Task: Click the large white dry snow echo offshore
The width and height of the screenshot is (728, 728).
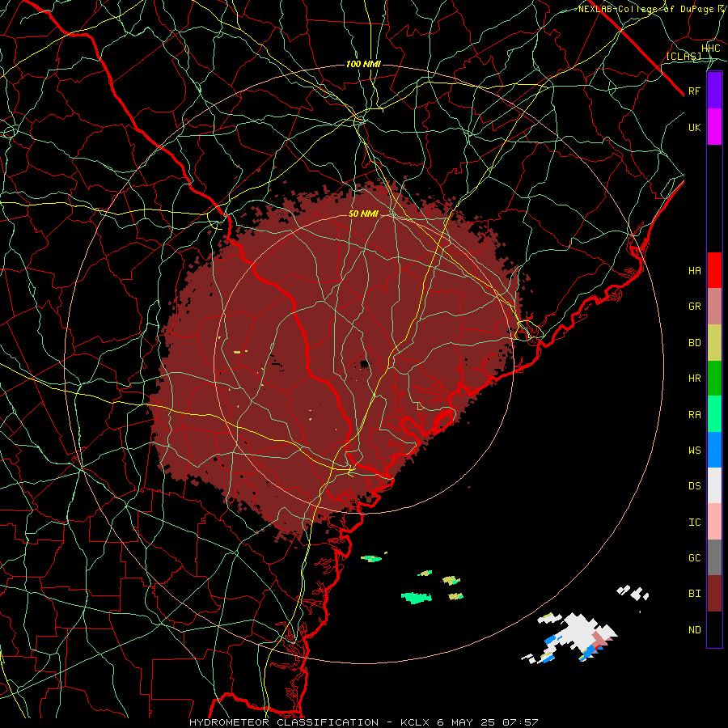Action: pyautogui.click(x=578, y=632)
